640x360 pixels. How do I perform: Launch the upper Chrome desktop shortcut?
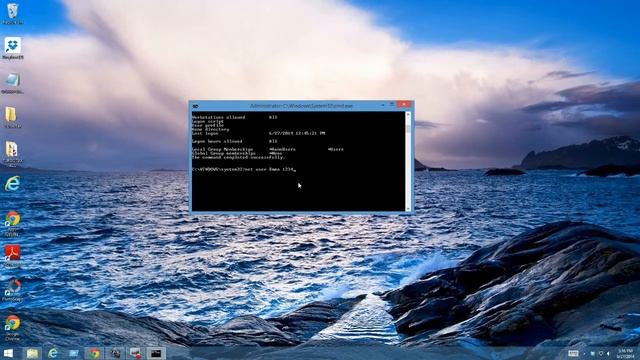[x=12, y=223]
